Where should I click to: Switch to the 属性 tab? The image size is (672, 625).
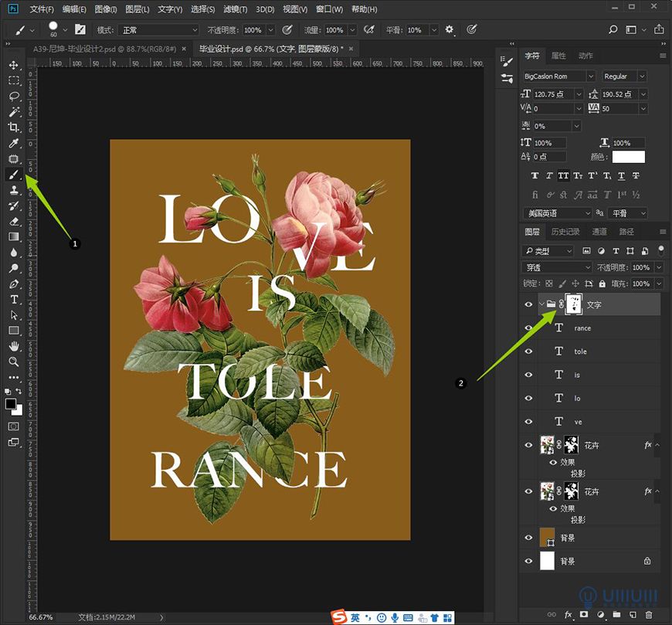pos(558,56)
